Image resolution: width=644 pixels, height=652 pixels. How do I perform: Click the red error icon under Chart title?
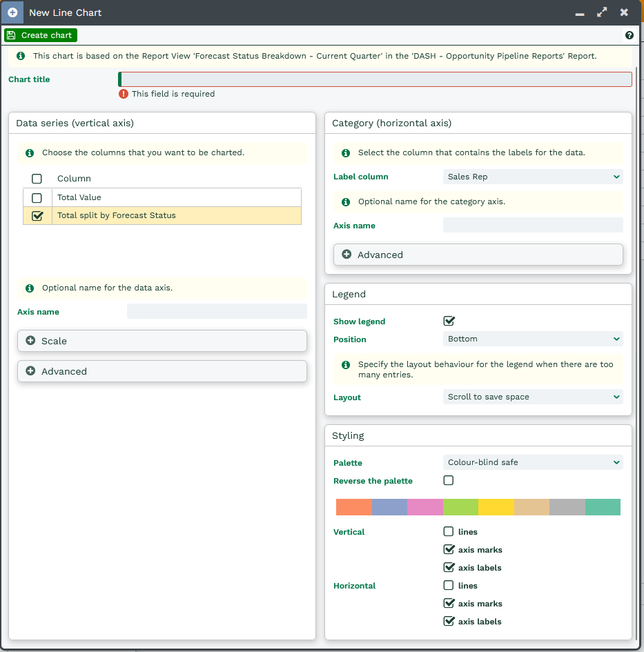click(124, 94)
